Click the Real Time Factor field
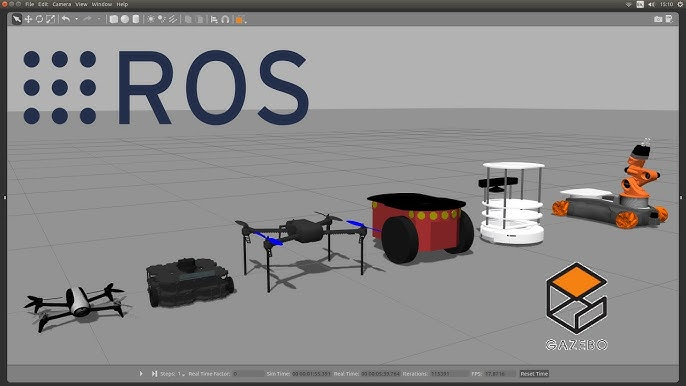 pyautogui.click(x=248, y=374)
